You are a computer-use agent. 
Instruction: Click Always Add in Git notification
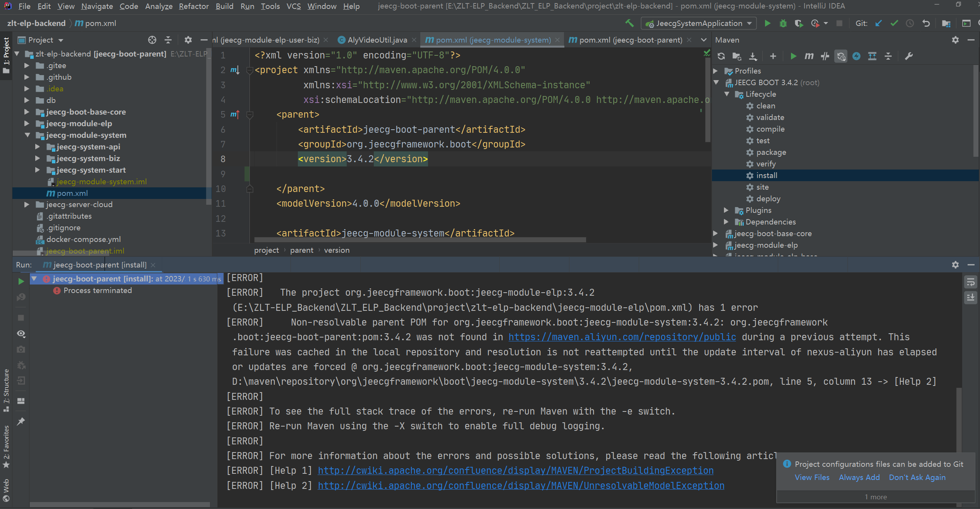pyautogui.click(x=859, y=477)
